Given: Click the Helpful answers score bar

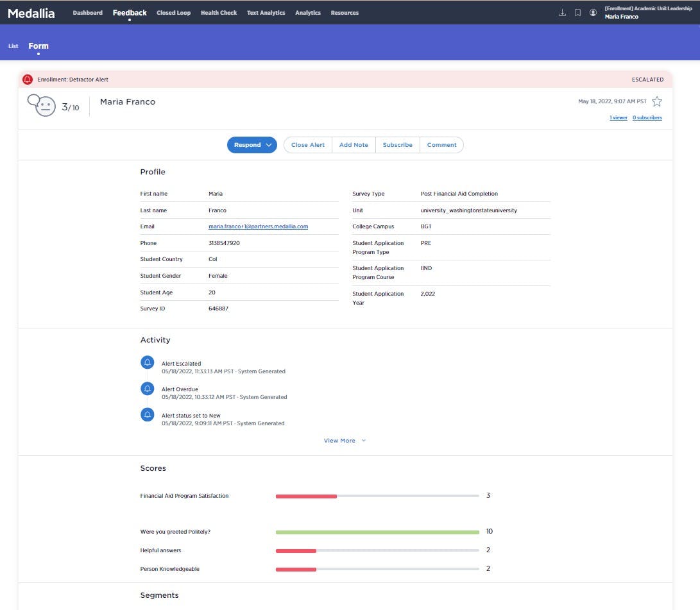Looking at the screenshot, I should tap(377, 550).
